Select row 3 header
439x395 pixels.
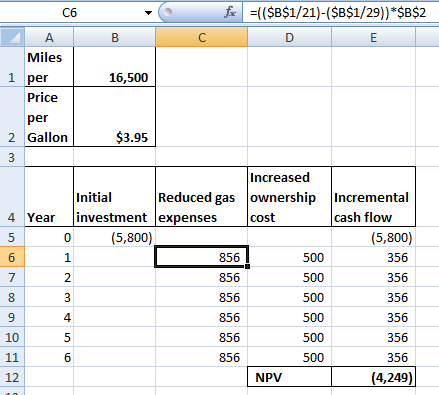pyautogui.click(x=12, y=157)
